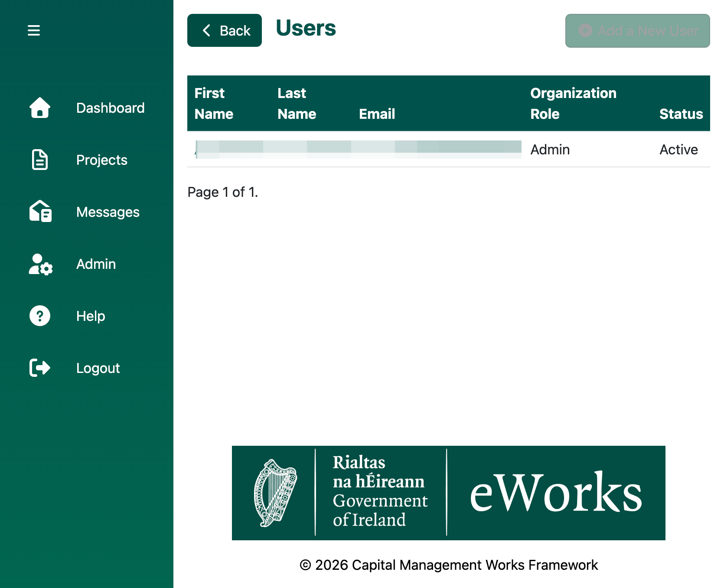Go to Messages in the sidebar

click(x=108, y=212)
